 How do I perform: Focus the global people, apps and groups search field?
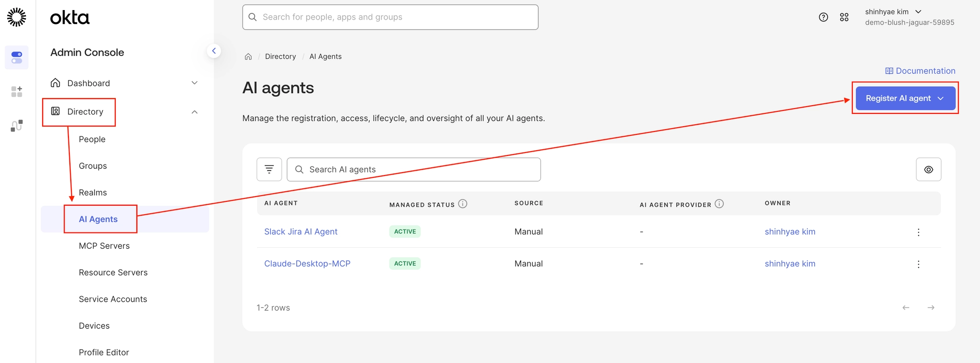(x=390, y=17)
